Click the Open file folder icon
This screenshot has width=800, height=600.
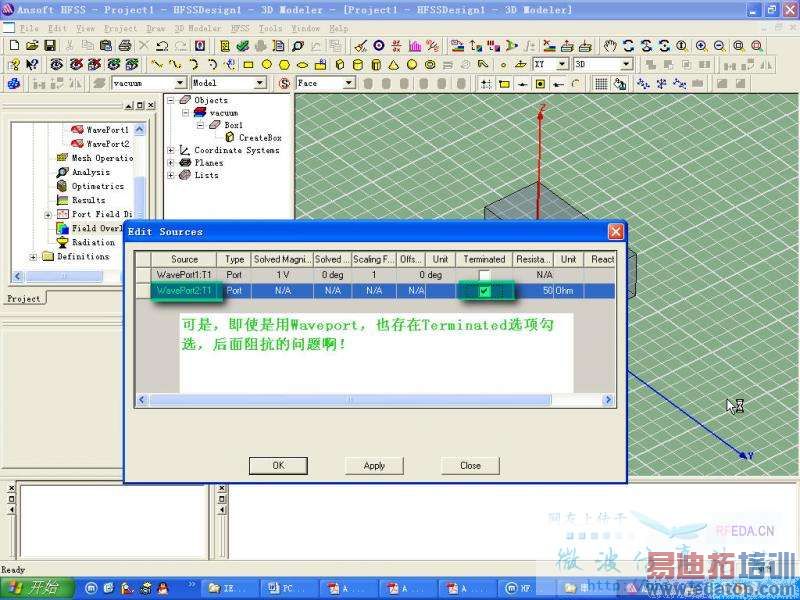[x=32, y=46]
